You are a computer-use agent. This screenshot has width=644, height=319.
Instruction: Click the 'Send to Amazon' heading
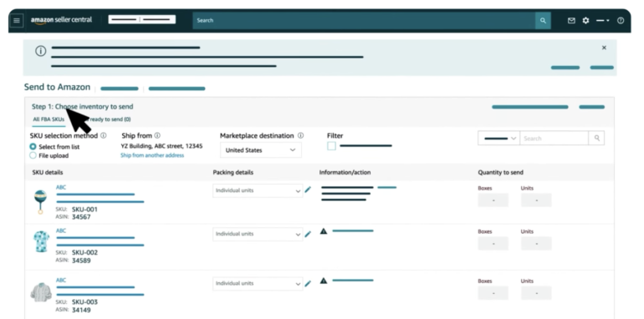(57, 88)
